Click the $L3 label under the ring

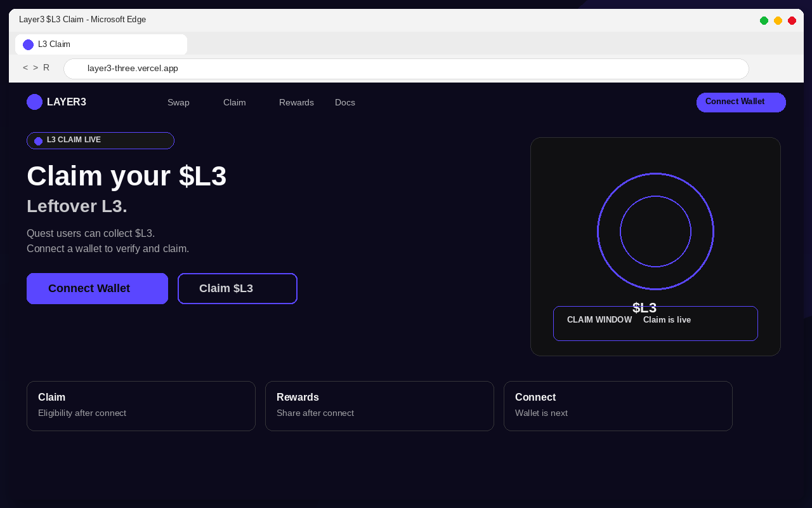645,308
